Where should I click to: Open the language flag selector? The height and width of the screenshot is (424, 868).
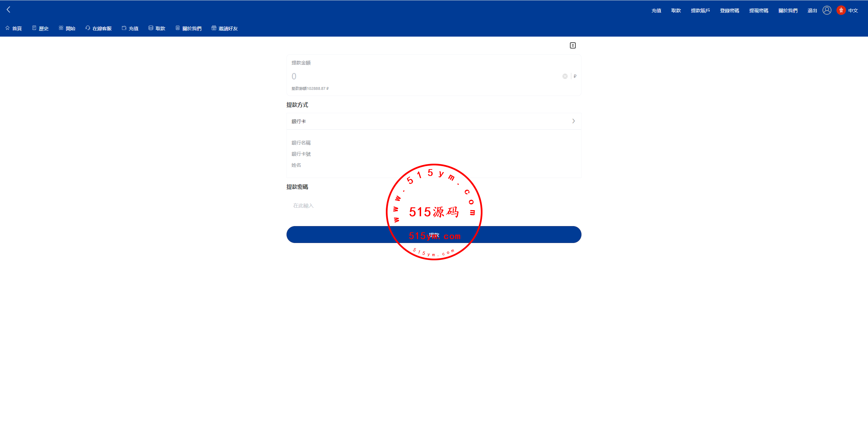pos(841,11)
